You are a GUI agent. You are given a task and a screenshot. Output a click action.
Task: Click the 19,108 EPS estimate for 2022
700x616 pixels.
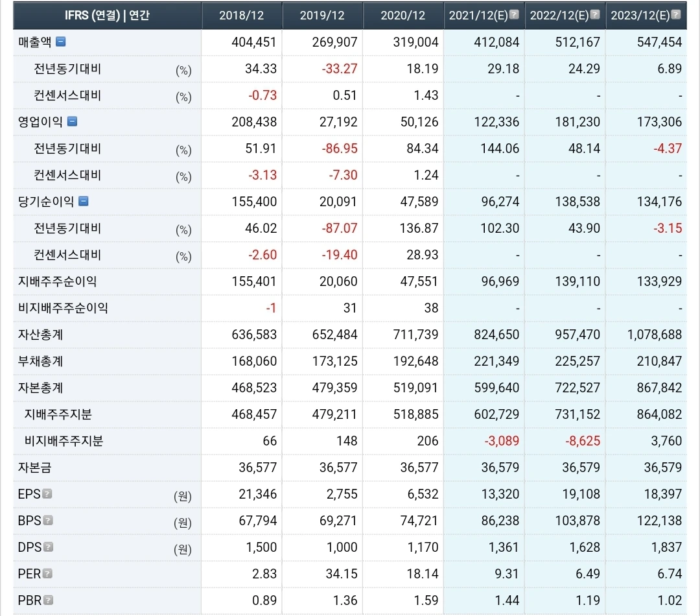coord(581,494)
